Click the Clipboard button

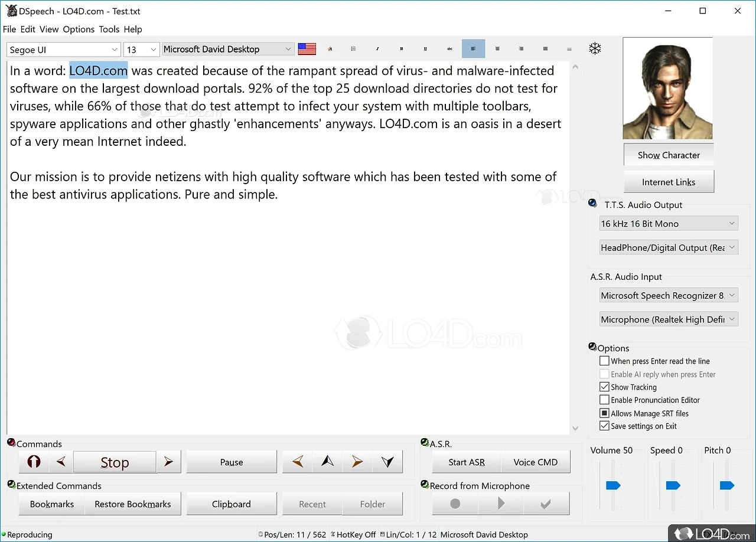[232, 504]
